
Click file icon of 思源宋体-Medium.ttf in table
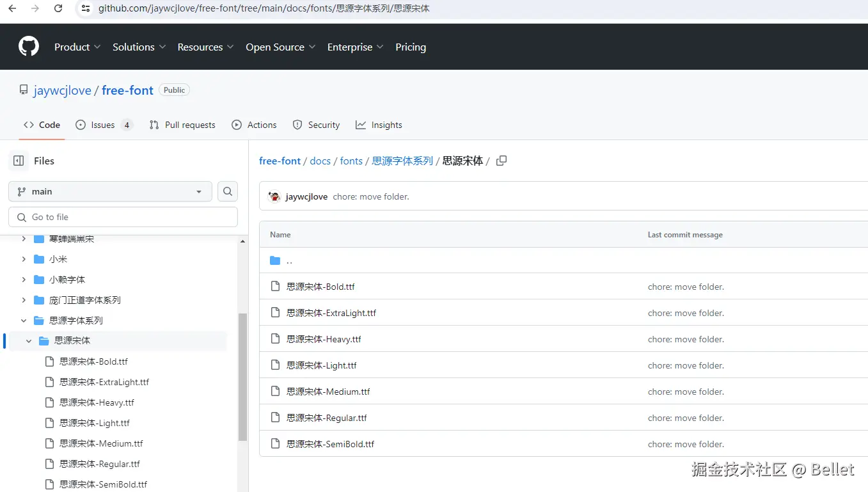pyautogui.click(x=276, y=392)
